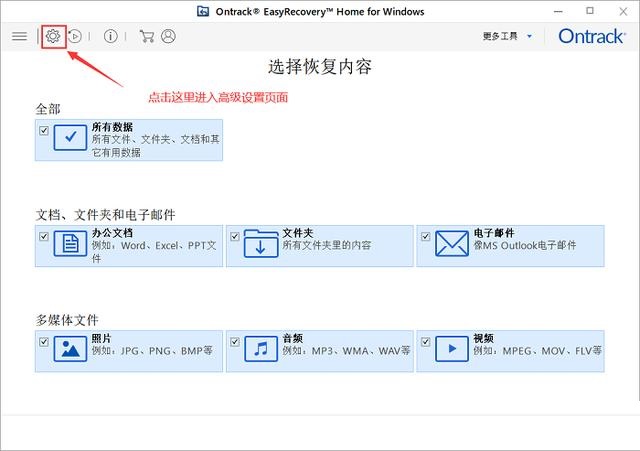Click the 所有数据 checkmark icon
Viewport: 640px width, 451px height.
click(70, 138)
